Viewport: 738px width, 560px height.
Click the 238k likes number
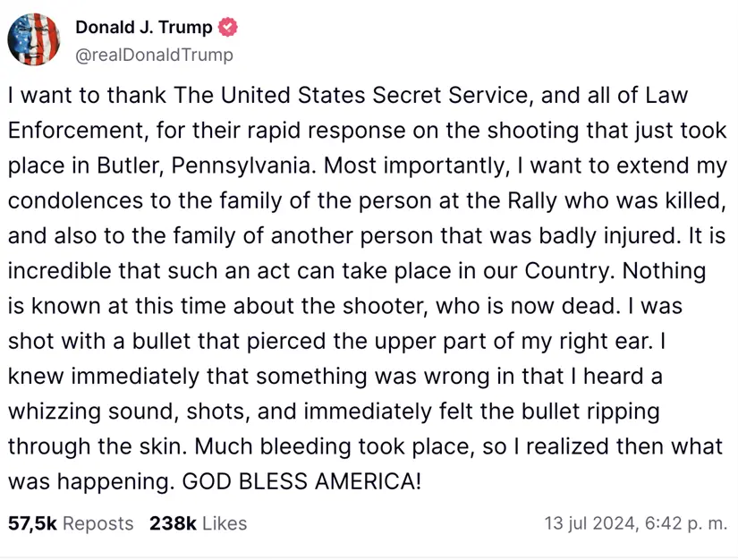coord(173,523)
